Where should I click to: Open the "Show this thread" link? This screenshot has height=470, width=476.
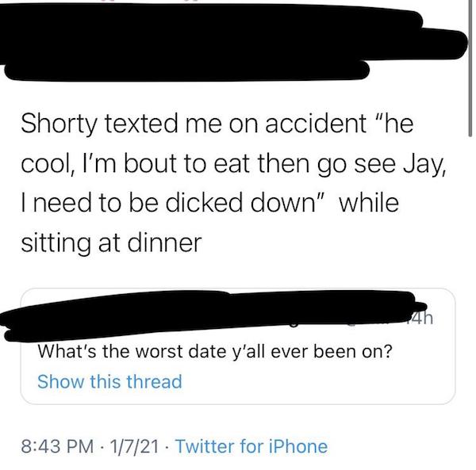[109, 381]
